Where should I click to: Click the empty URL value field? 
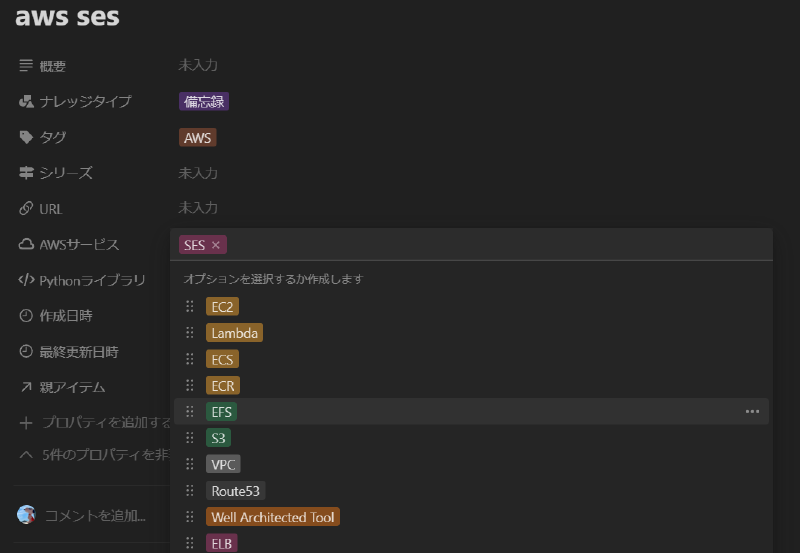pos(198,208)
